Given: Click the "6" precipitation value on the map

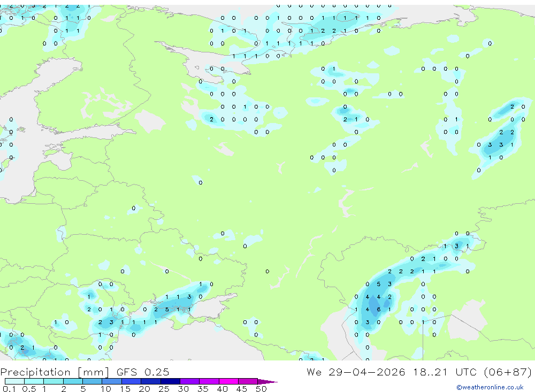Looking at the screenshot, I should click(x=378, y=310).
